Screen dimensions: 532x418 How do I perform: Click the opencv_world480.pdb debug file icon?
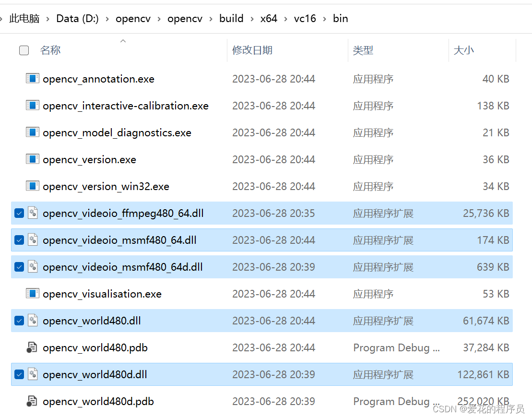[x=32, y=347]
